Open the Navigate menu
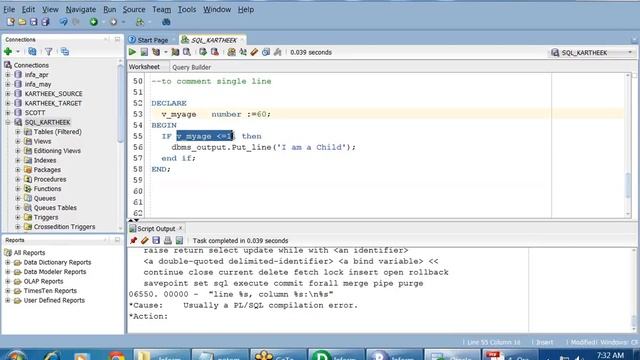 [x=81, y=9]
